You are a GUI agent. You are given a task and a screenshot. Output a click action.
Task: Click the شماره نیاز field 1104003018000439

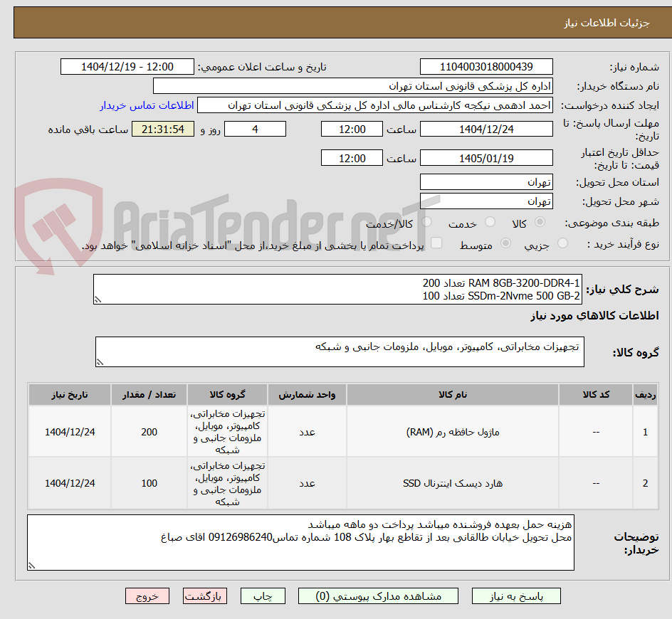pyautogui.click(x=486, y=67)
